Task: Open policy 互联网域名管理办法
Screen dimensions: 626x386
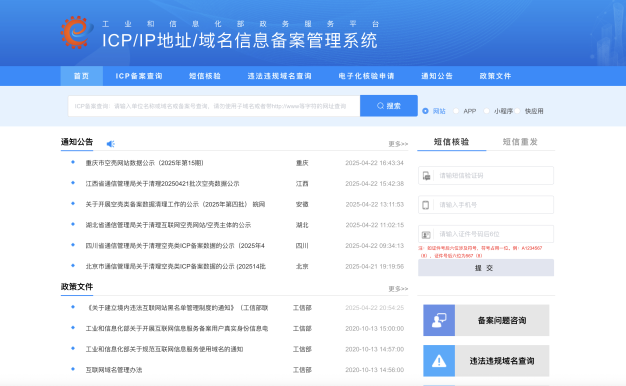Action: [114, 370]
